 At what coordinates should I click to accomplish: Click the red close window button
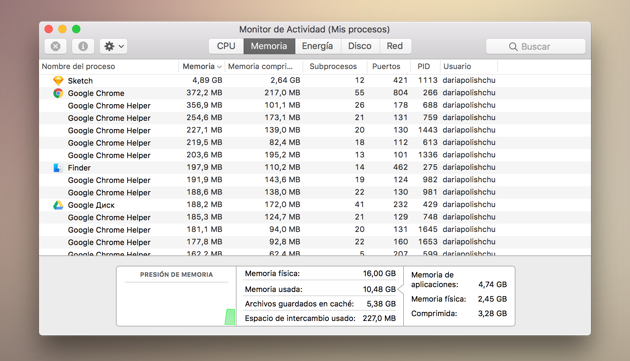(x=49, y=29)
